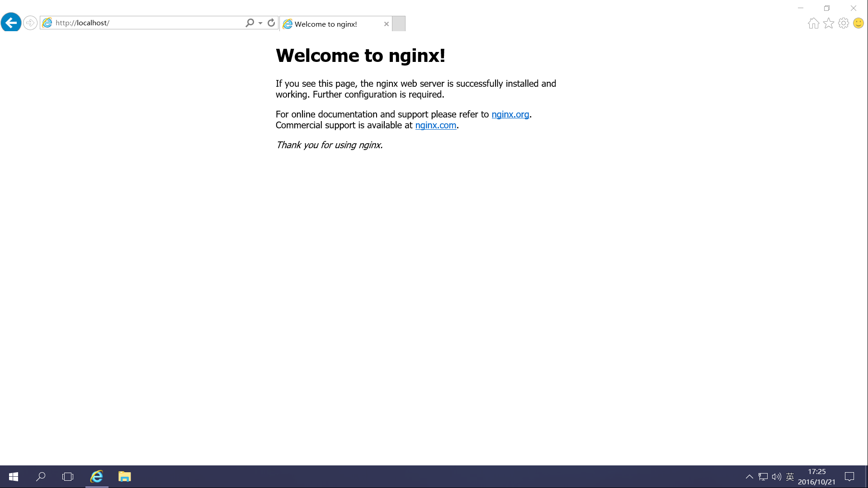
Task: Click the Internet Explorer back navigation icon
Action: click(11, 23)
